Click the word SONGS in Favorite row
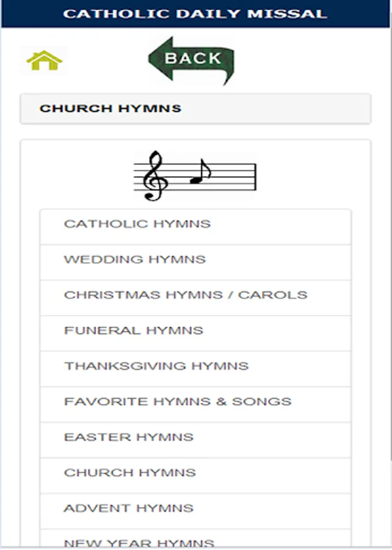The height and width of the screenshot is (550, 392). 261,402
